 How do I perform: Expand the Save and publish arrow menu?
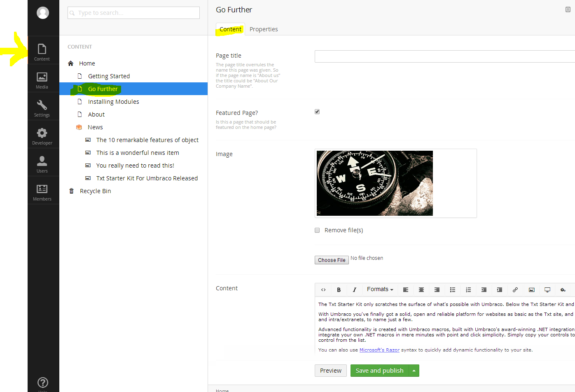(x=414, y=371)
